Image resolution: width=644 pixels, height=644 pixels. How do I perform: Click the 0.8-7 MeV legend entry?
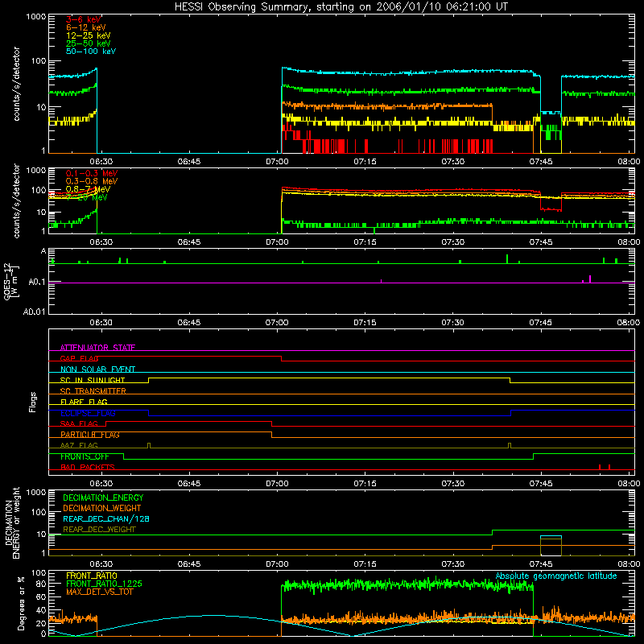click(88, 189)
